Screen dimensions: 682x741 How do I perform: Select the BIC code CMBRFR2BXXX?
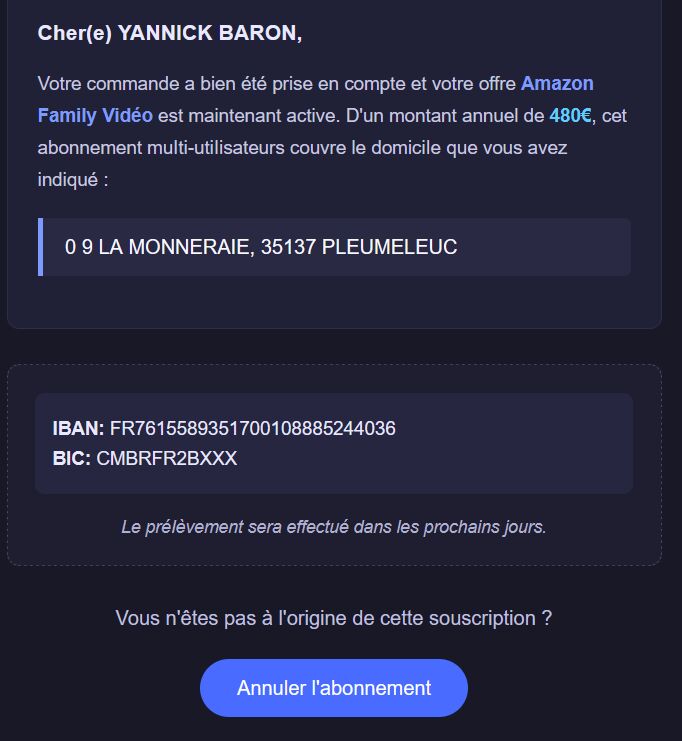pos(166,458)
